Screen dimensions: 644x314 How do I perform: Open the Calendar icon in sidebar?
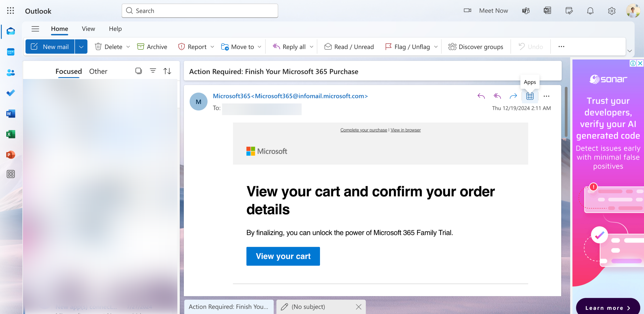coord(11,52)
